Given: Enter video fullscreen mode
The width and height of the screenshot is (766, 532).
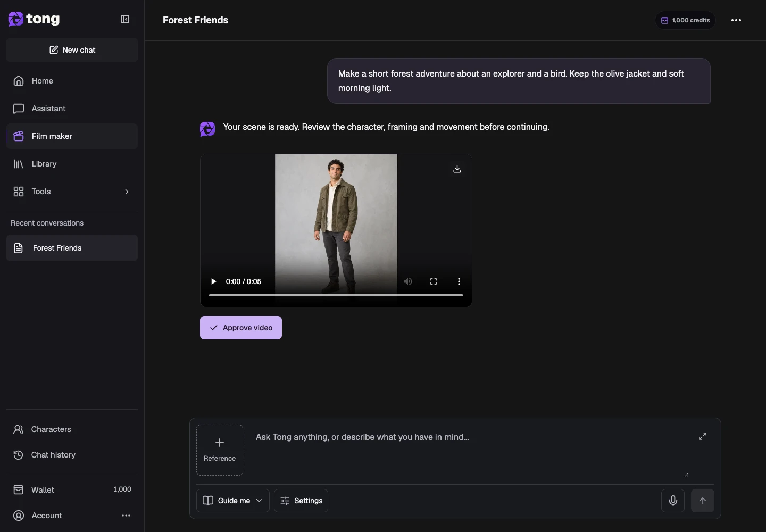Looking at the screenshot, I should (x=434, y=281).
